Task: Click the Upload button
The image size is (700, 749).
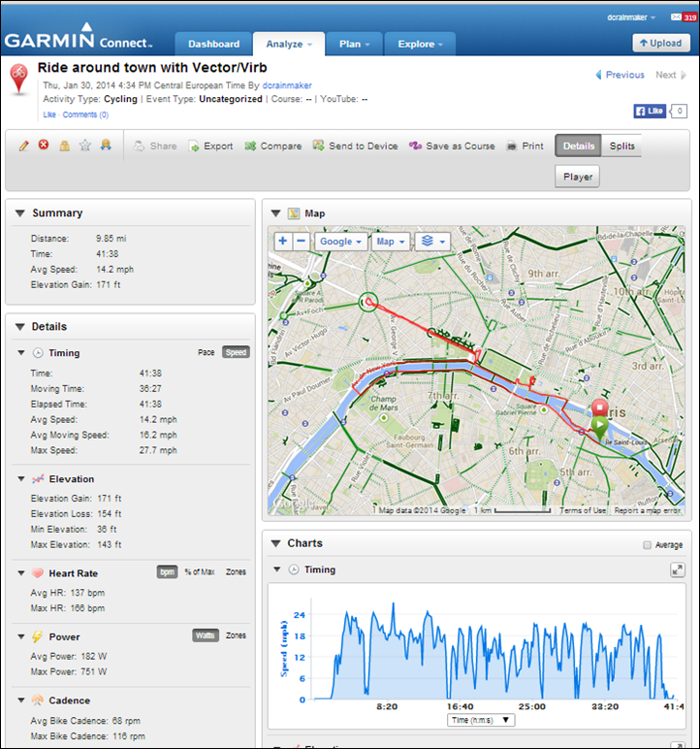Action: click(x=661, y=43)
